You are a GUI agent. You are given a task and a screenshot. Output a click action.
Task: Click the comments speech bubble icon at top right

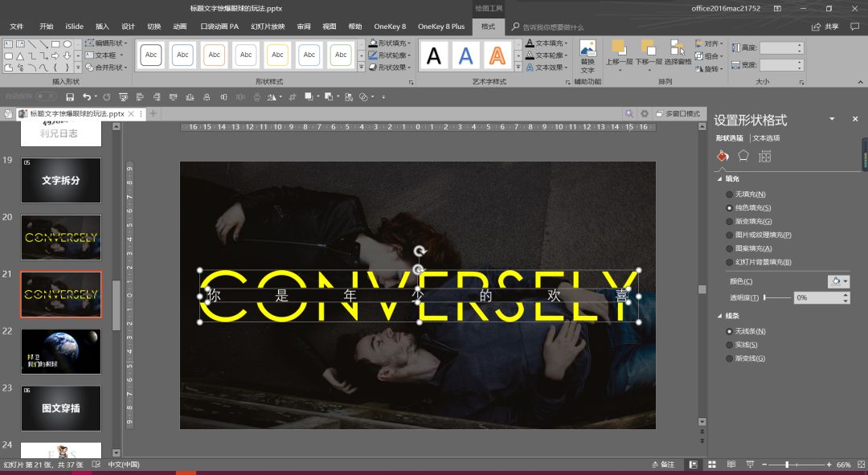(854, 26)
